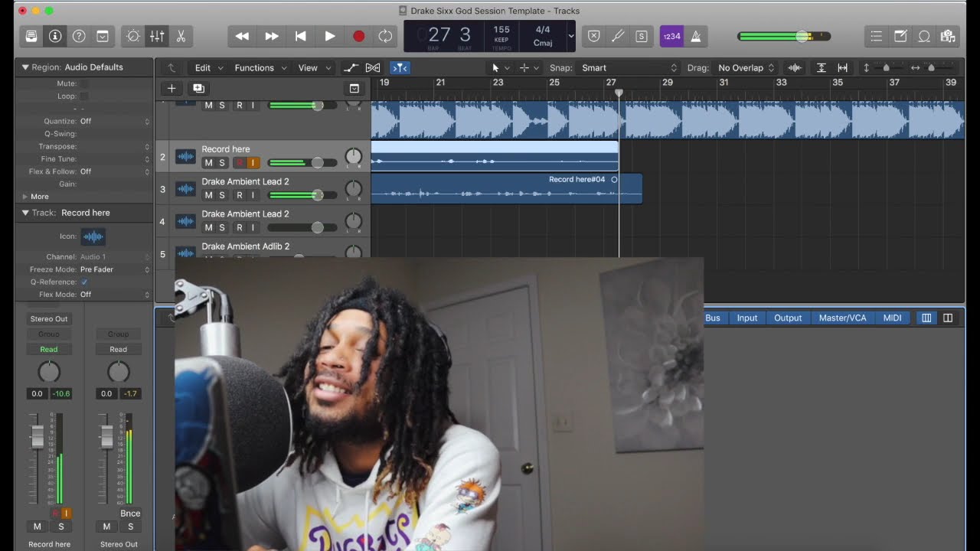The width and height of the screenshot is (980, 551).
Task: Solo track 4 Drake Ambient Lead 2
Action: (222, 227)
